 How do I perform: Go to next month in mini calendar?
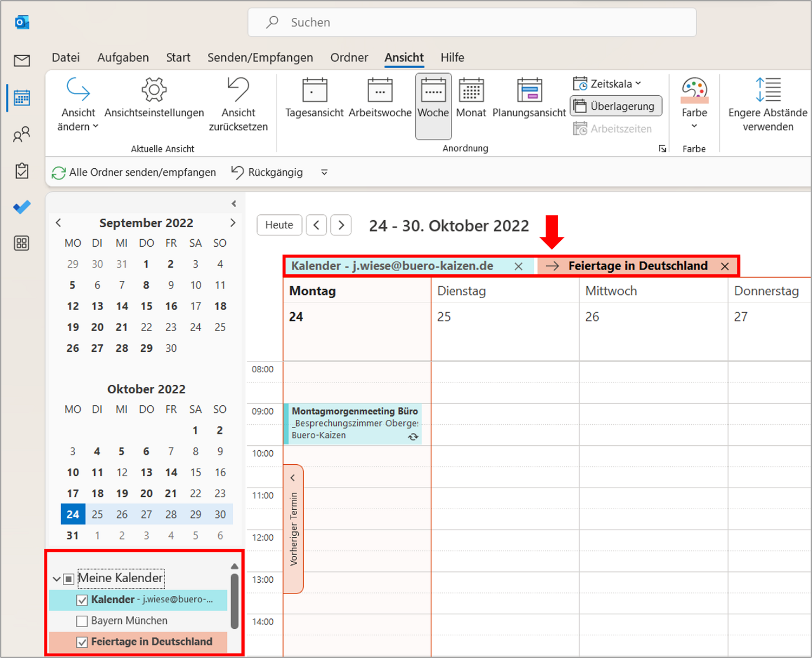point(233,223)
